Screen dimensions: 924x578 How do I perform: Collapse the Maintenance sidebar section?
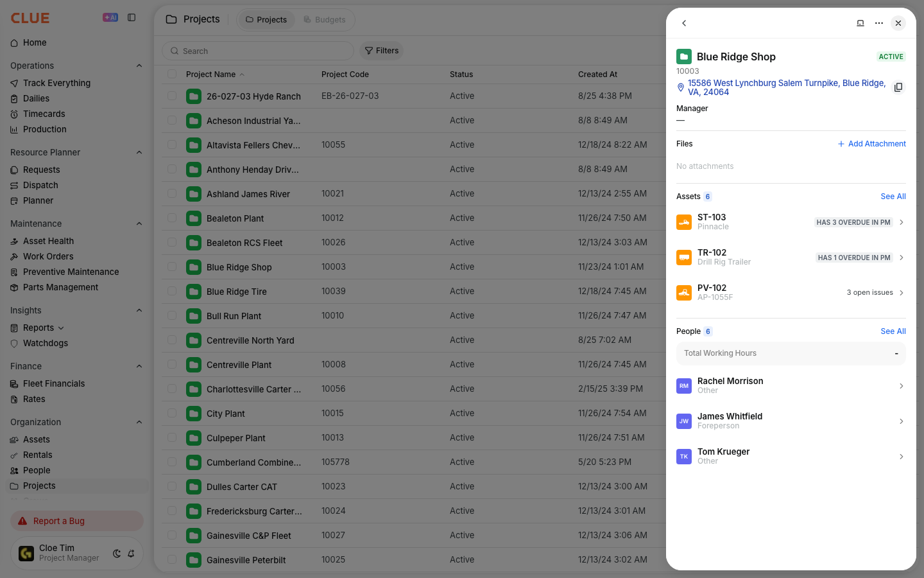(x=139, y=223)
